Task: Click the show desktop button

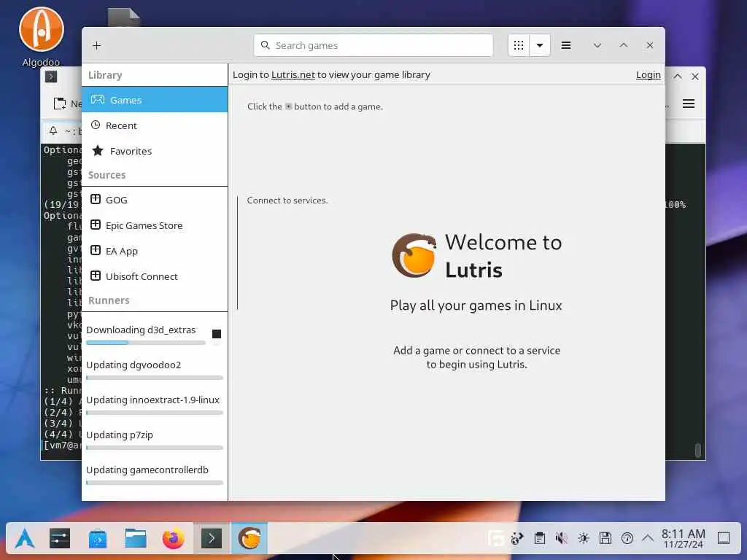Action: [724, 539]
